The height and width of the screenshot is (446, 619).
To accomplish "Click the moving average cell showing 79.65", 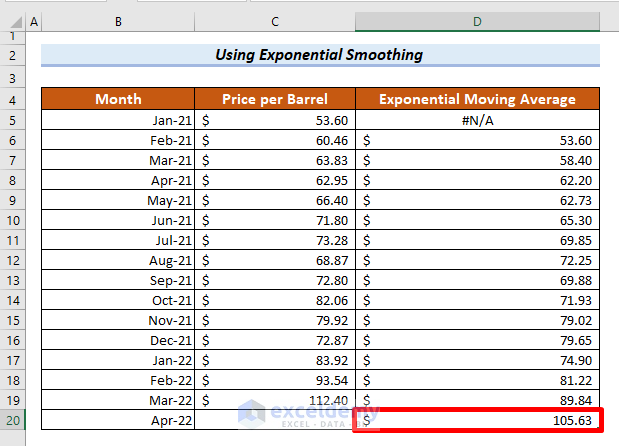I will coord(477,340).
